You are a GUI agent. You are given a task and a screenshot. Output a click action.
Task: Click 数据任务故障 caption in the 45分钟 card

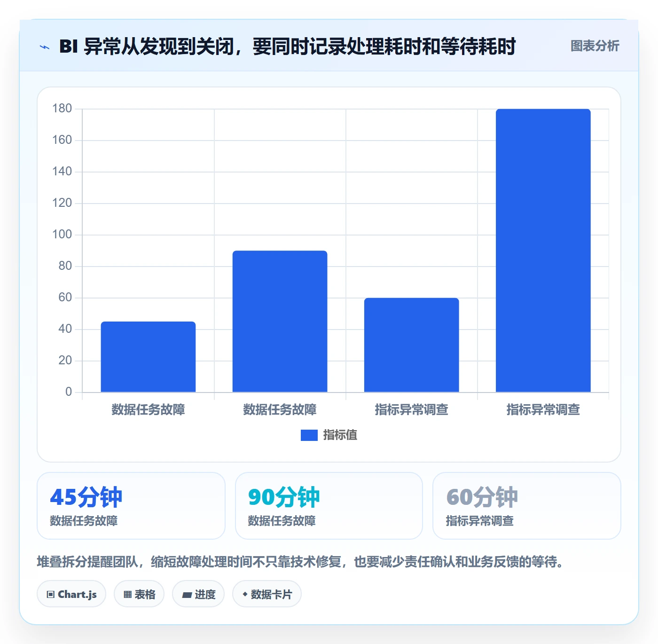[x=84, y=521]
